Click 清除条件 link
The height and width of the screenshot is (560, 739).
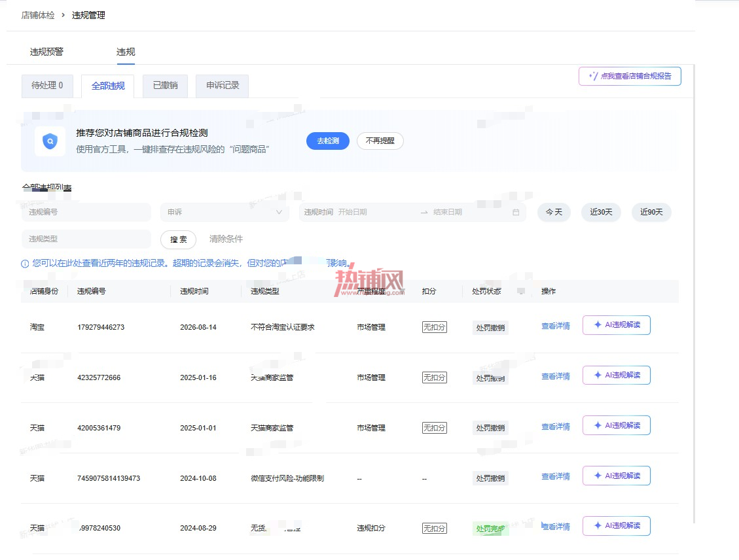pyautogui.click(x=226, y=239)
